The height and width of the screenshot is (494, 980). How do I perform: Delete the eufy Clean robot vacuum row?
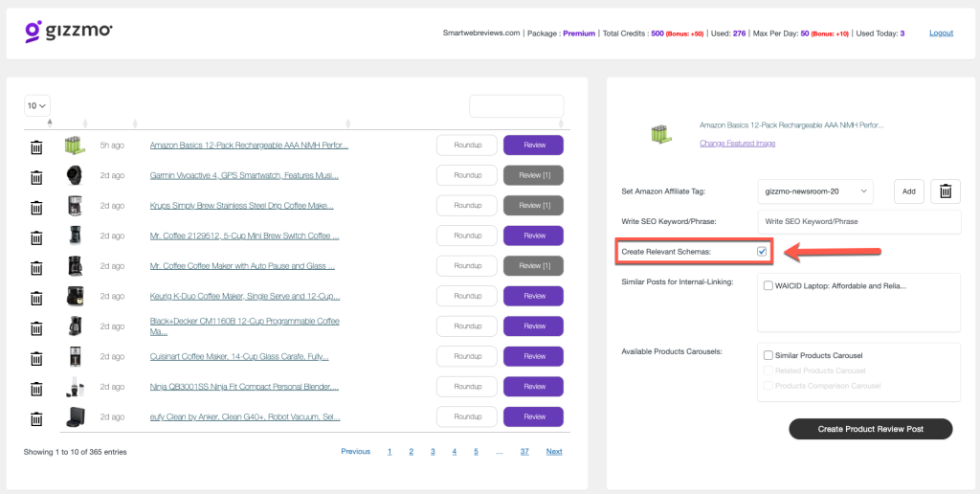click(x=36, y=417)
